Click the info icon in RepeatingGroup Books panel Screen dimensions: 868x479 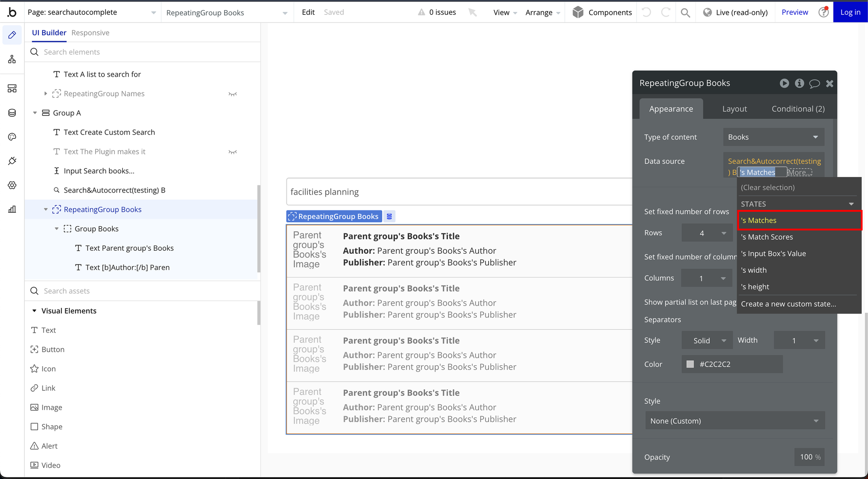tap(799, 83)
